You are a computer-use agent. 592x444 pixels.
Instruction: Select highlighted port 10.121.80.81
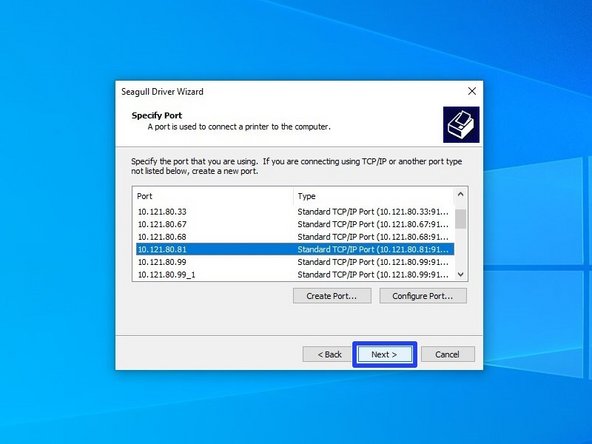[295, 249]
